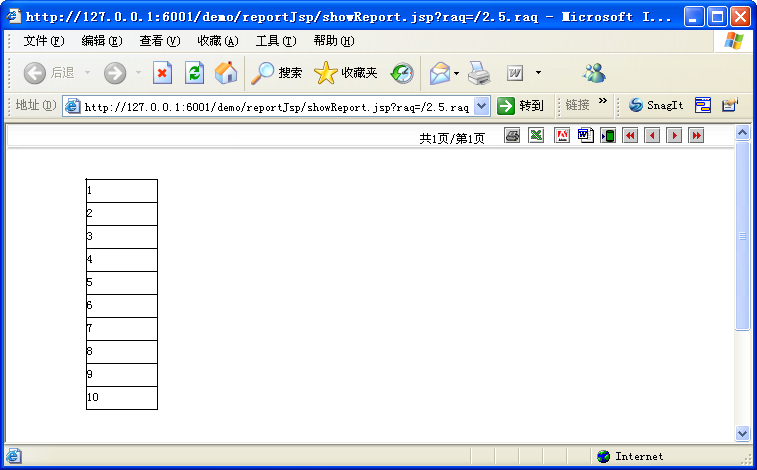Click the Mail envelope icon

pyautogui.click(x=440, y=73)
